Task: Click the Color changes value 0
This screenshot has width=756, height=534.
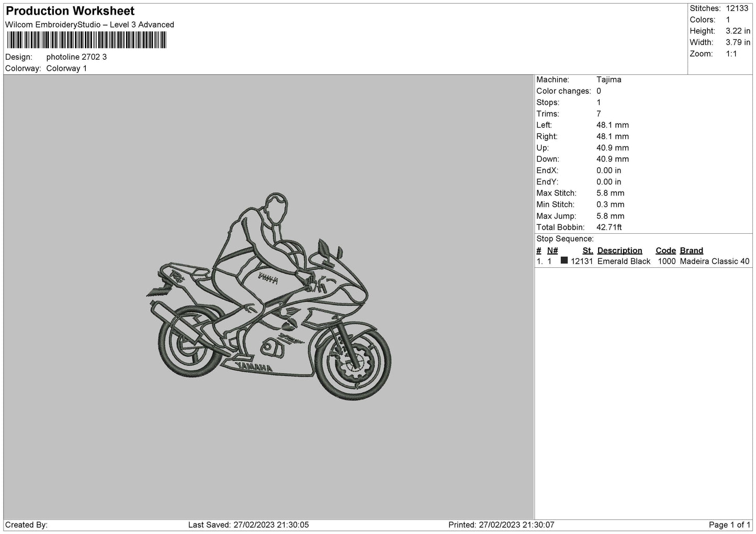Action: pos(599,91)
